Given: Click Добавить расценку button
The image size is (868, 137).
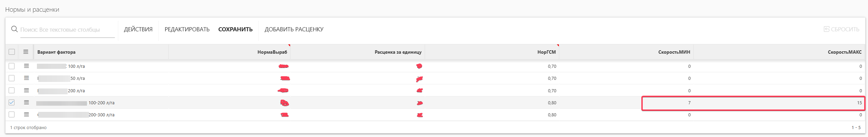Looking at the screenshot, I should click(x=294, y=29).
